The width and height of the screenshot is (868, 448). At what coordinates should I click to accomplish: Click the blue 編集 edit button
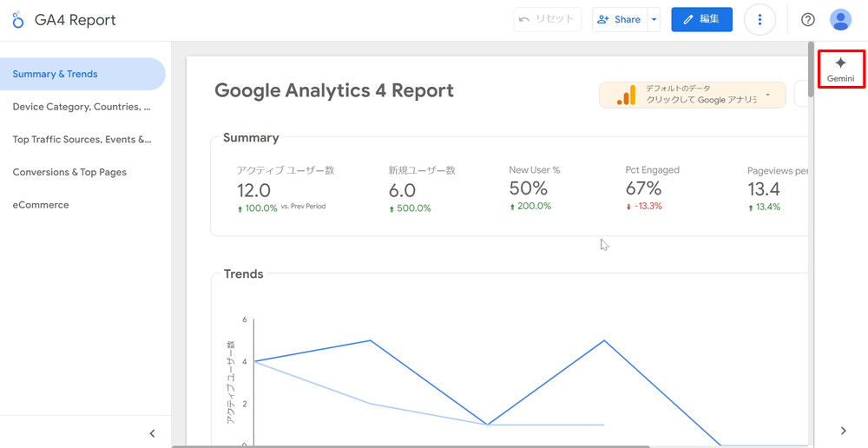[701, 20]
